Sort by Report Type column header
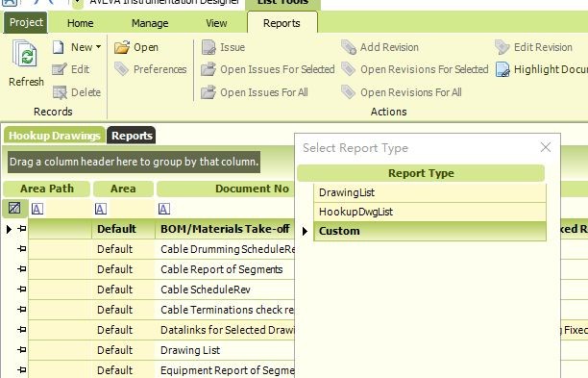 coord(421,173)
